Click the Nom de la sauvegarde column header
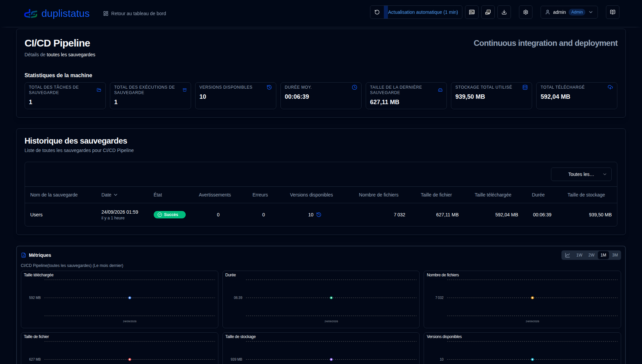Screen dimensions: 642x364 click(x=54, y=195)
